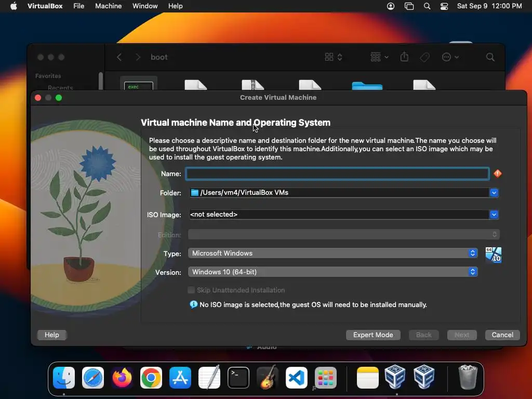Image resolution: width=532 pixels, height=399 pixels.
Task: Open Firefox from the Dock
Action: click(122, 378)
